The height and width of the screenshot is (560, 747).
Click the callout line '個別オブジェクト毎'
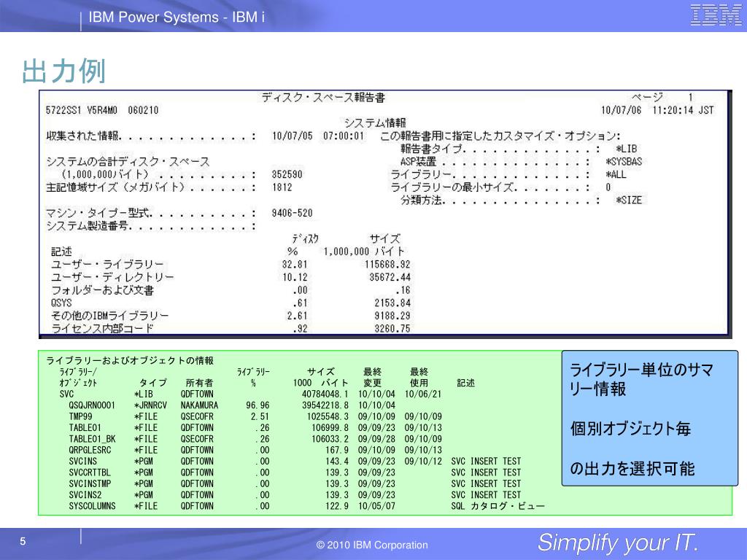pyautogui.click(x=630, y=429)
